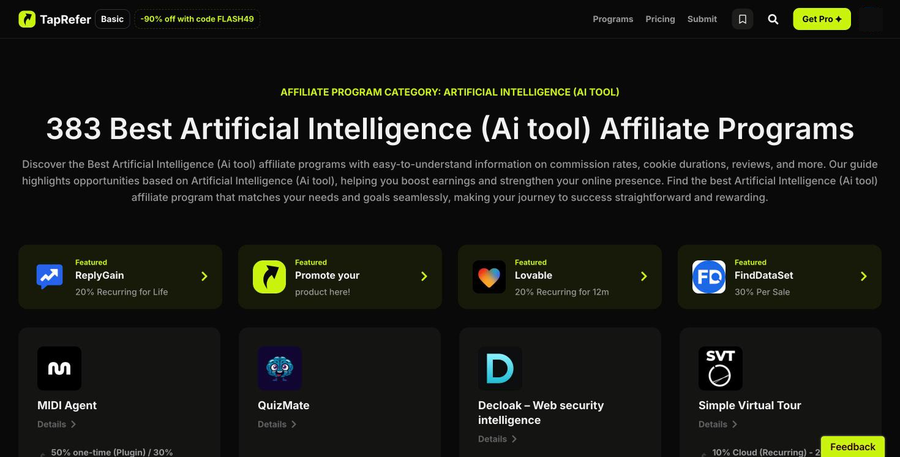Click the Decloak D logo

click(500, 369)
